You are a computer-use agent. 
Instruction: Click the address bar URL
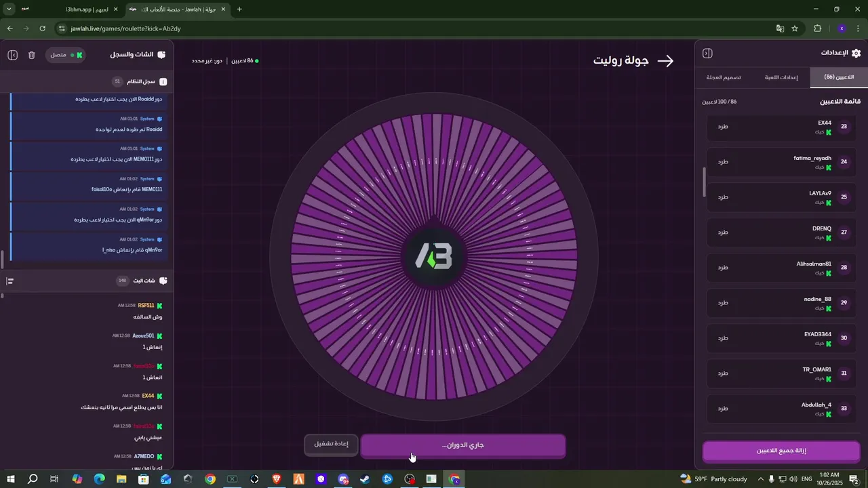tap(125, 28)
